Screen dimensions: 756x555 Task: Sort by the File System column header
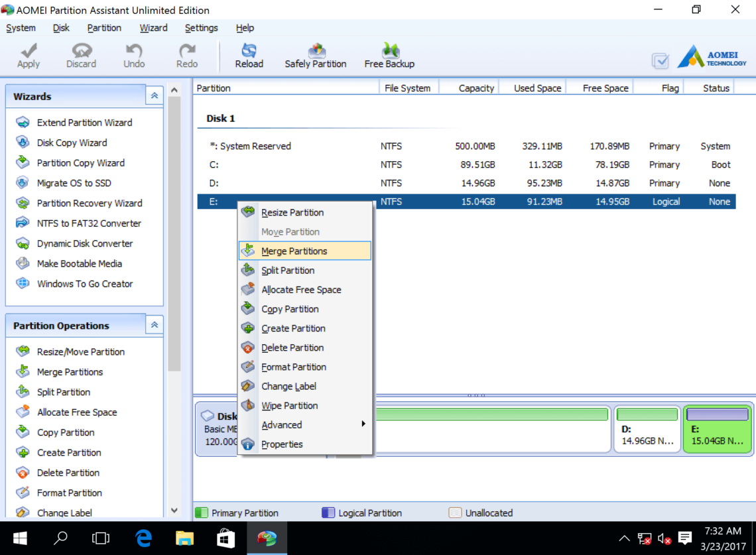[x=409, y=88]
